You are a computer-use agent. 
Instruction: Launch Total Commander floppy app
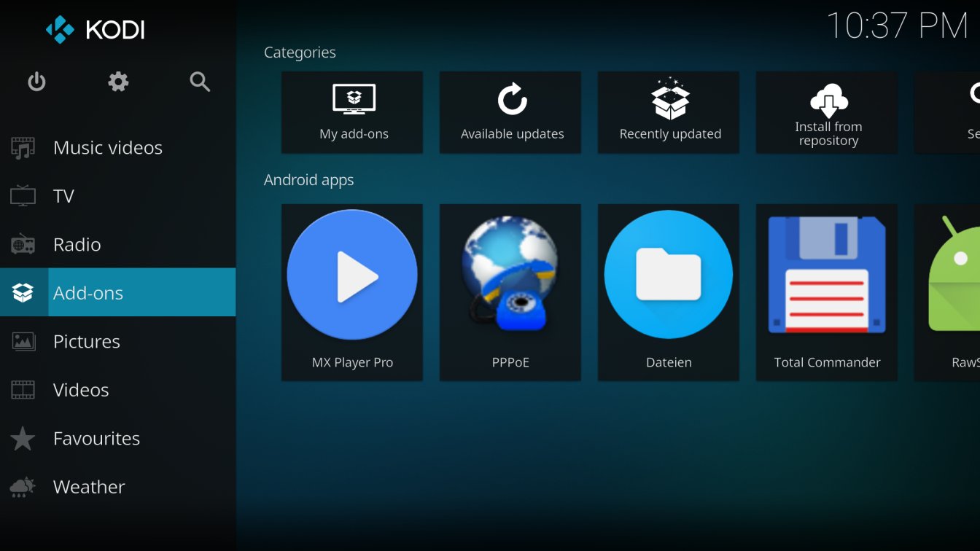point(827,292)
